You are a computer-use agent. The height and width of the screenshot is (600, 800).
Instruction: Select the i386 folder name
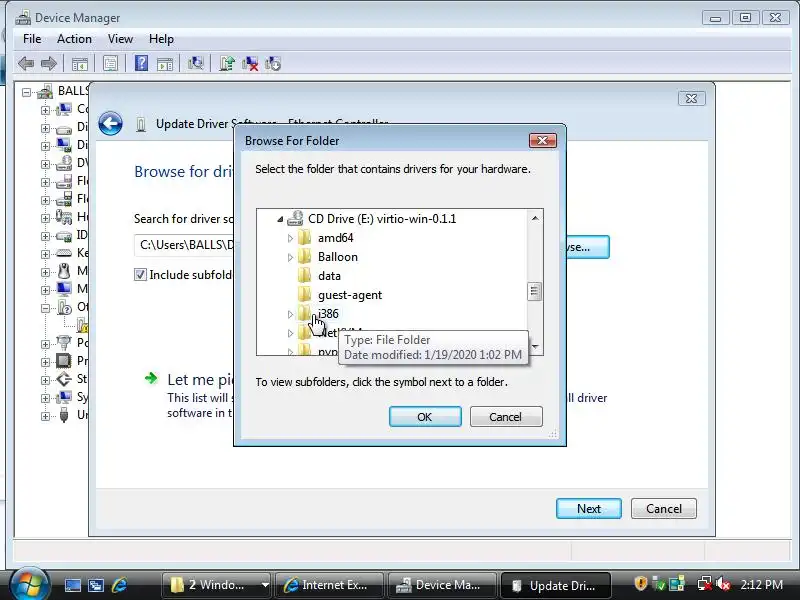point(328,314)
